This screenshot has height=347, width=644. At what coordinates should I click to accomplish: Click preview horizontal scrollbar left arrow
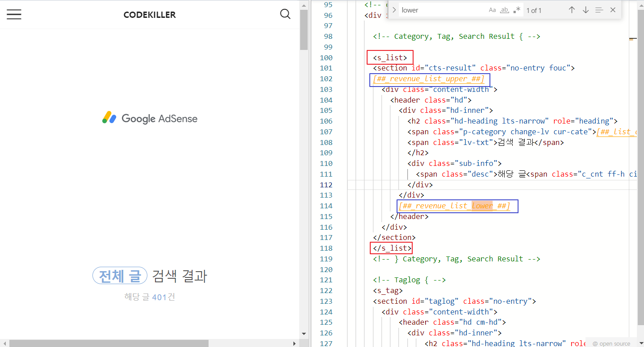(x=4, y=343)
